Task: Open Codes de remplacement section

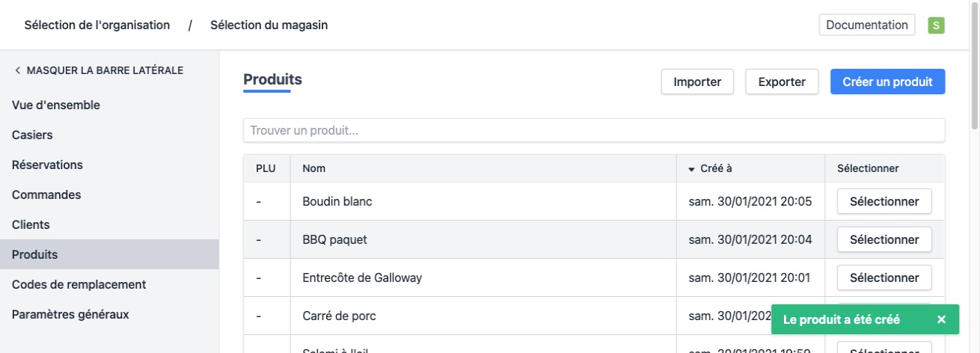Action: (79, 285)
